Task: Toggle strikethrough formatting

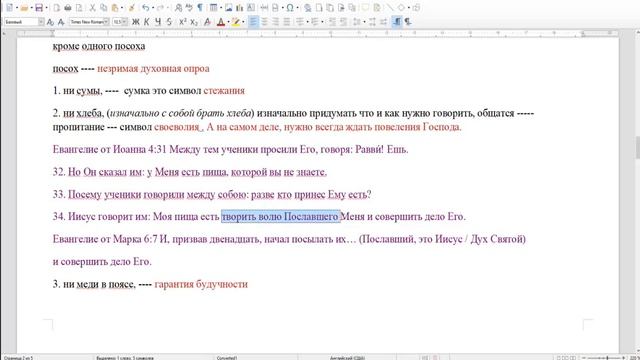Action: pyautogui.click(x=169, y=22)
